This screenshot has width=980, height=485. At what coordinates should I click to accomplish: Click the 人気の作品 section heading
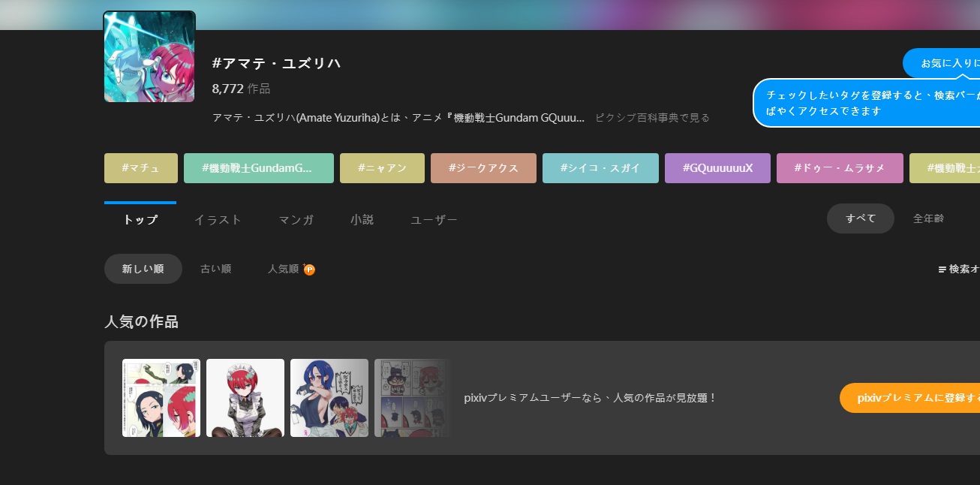coord(141,322)
